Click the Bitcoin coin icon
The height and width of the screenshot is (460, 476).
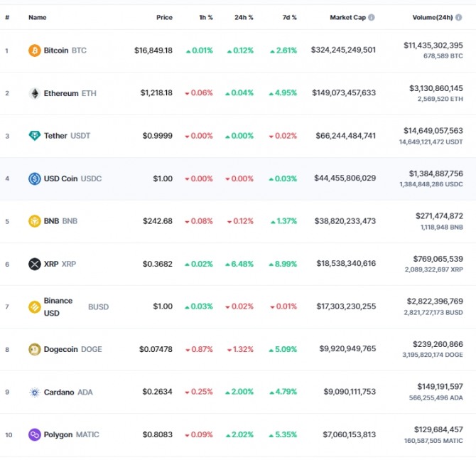coord(34,50)
